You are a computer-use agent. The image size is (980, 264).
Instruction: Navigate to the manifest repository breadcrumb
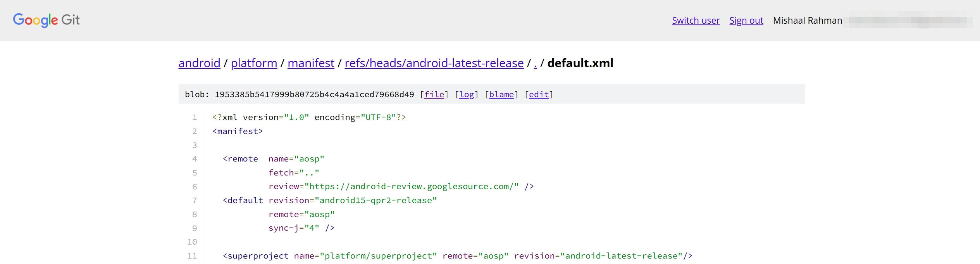point(311,63)
